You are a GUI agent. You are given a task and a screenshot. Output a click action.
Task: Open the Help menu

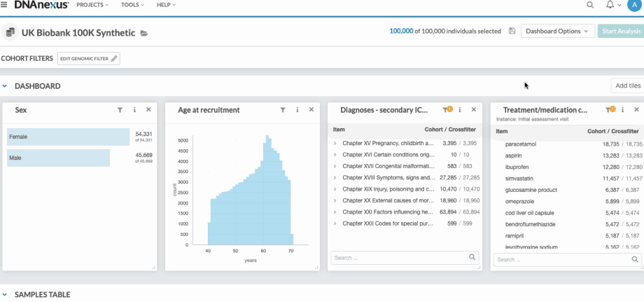click(167, 5)
